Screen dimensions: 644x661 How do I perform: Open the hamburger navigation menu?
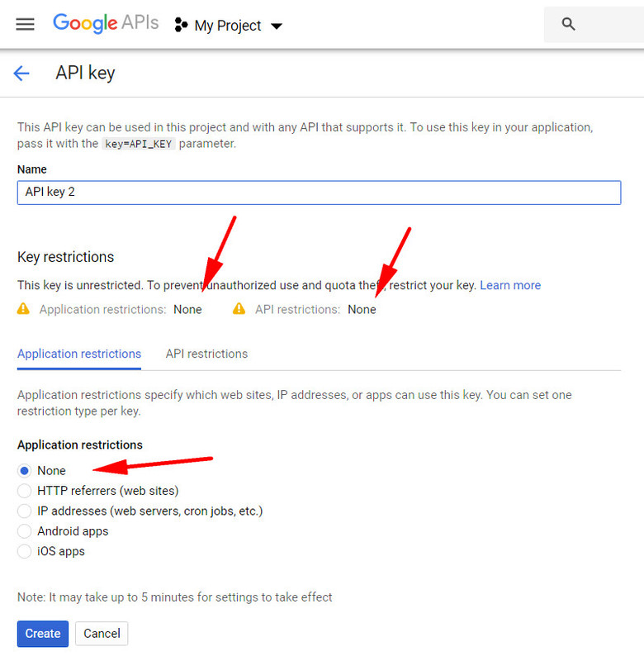click(25, 25)
